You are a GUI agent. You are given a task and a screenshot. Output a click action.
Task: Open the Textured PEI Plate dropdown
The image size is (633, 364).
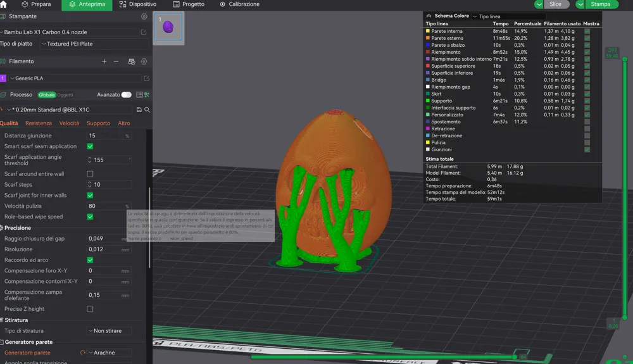click(95, 44)
